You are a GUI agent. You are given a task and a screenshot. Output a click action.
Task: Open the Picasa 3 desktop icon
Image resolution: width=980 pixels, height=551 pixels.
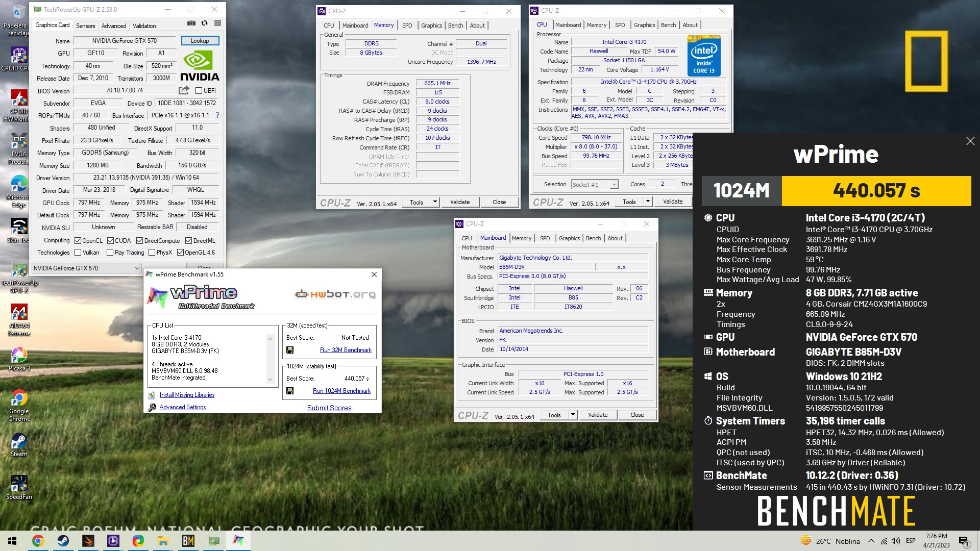coord(19,359)
